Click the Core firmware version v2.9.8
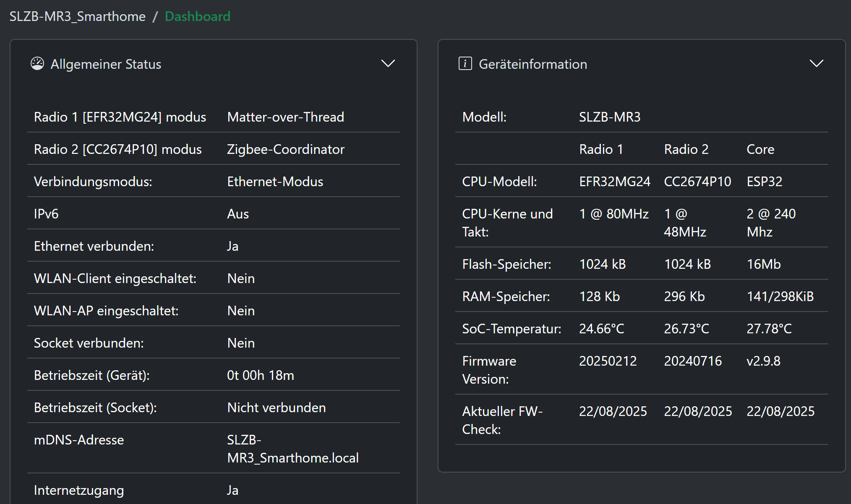Screen dimensions: 851x504 tap(763, 361)
